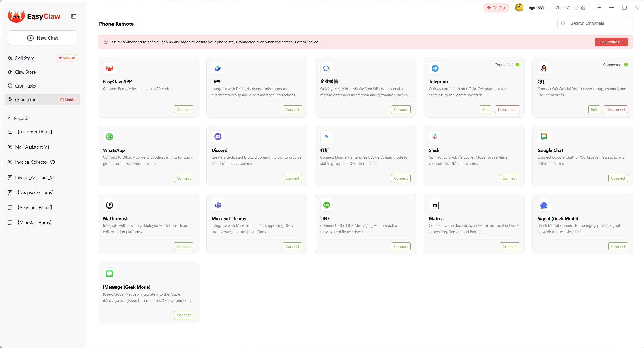Edit the QQ connection

(x=594, y=109)
